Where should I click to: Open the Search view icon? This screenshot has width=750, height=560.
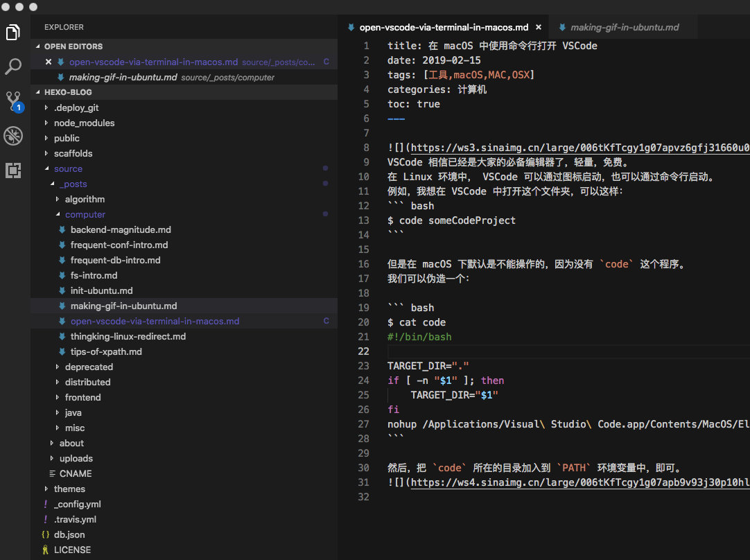point(13,67)
